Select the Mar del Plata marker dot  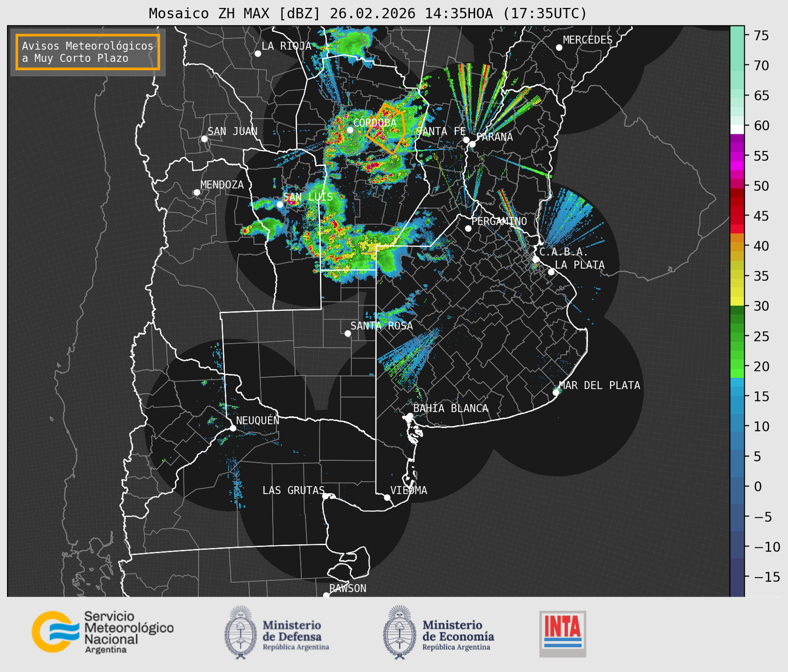(x=556, y=392)
